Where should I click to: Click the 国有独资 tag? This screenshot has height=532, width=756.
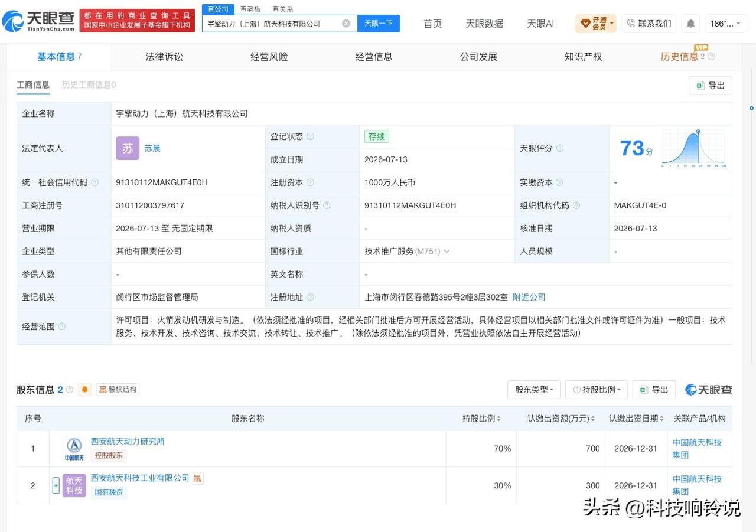coord(109,492)
